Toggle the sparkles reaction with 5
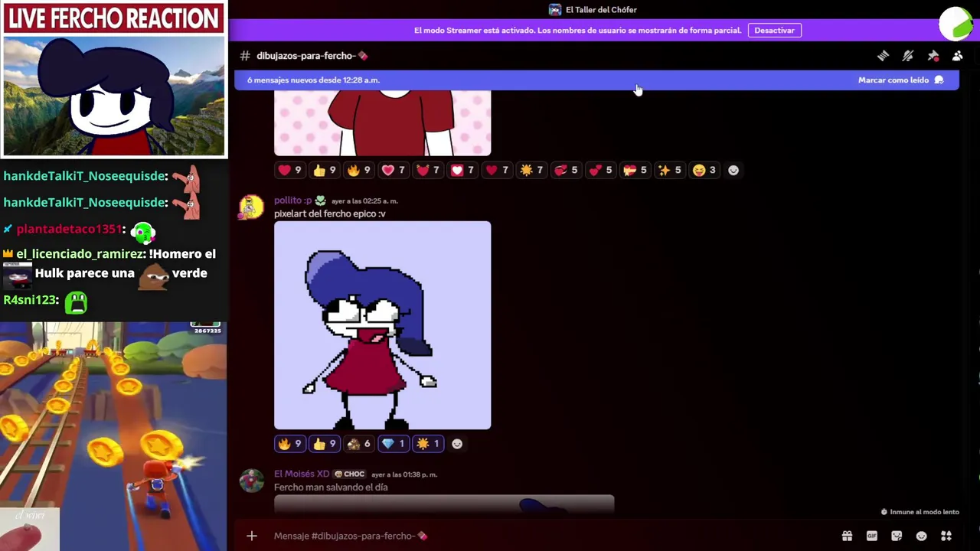 (x=669, y=170)
